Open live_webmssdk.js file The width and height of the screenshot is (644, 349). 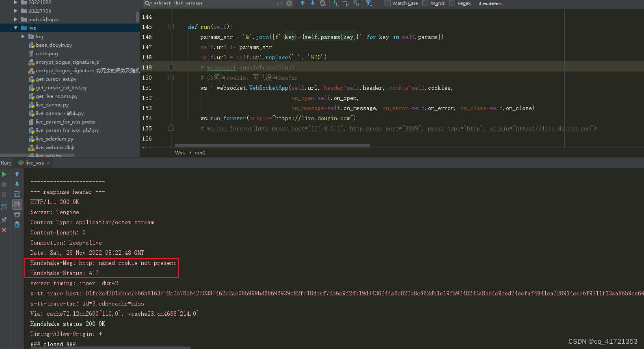pyautogui.click(x=55, y=147)
